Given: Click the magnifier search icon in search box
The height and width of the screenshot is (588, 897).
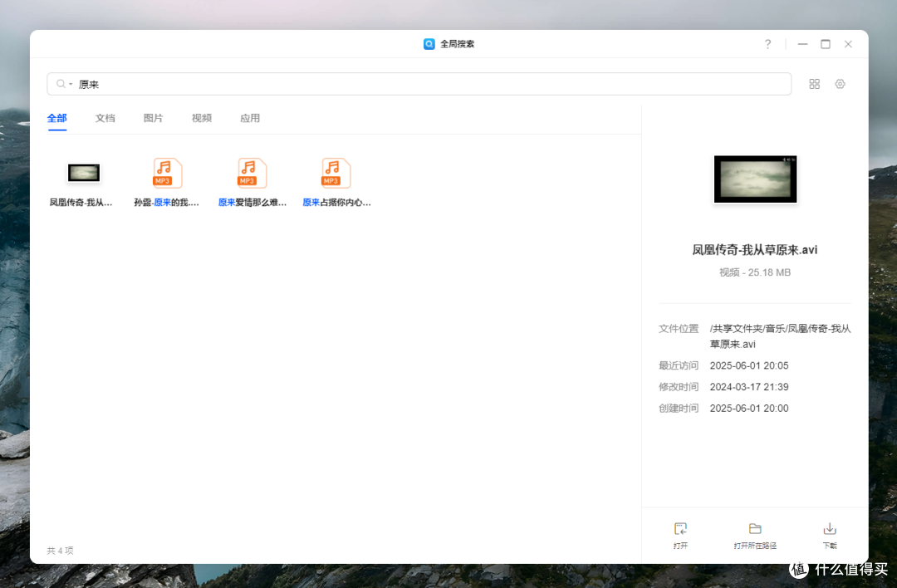Looking at the screenshot, I should pos(60,84).
